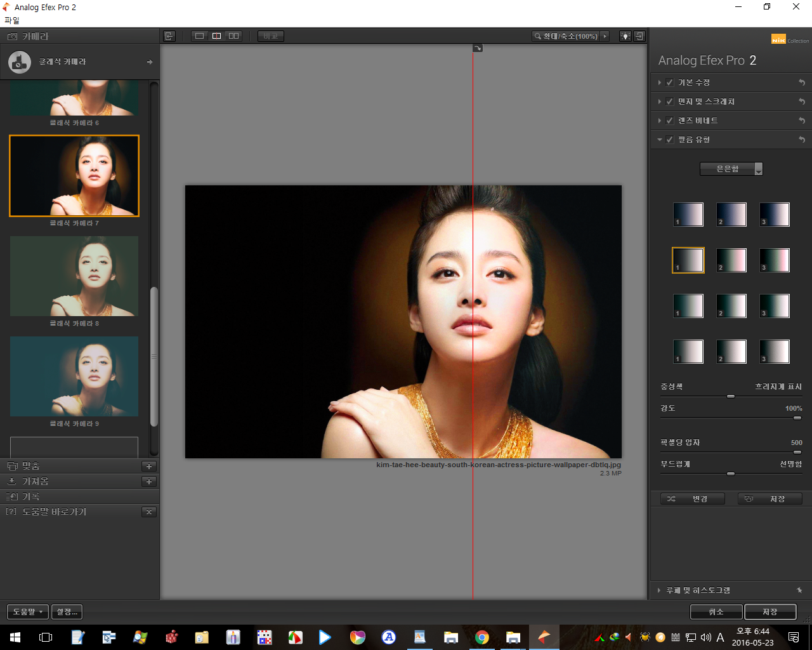Adjust the 강도 strength slider
Screen dimensions: 812x650
click(797, 418)
